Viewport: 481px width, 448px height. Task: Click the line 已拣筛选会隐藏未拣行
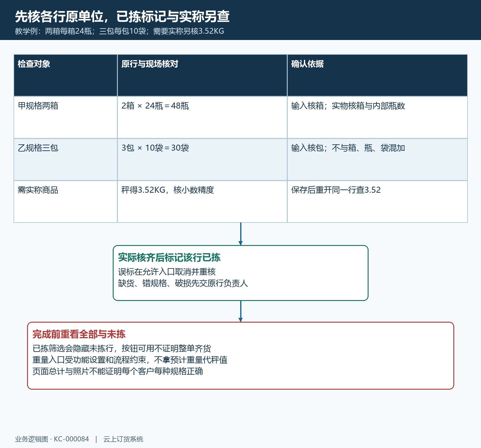click(x=122, y=348)
